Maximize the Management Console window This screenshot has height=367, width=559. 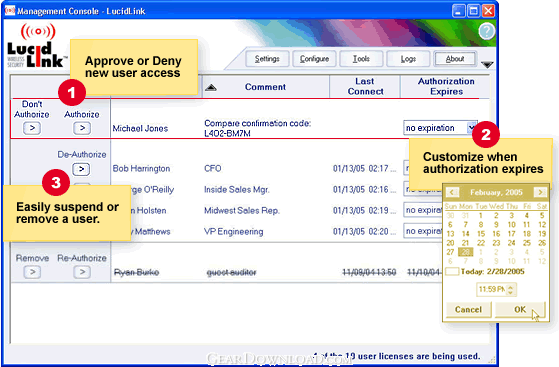coord(473,11)
